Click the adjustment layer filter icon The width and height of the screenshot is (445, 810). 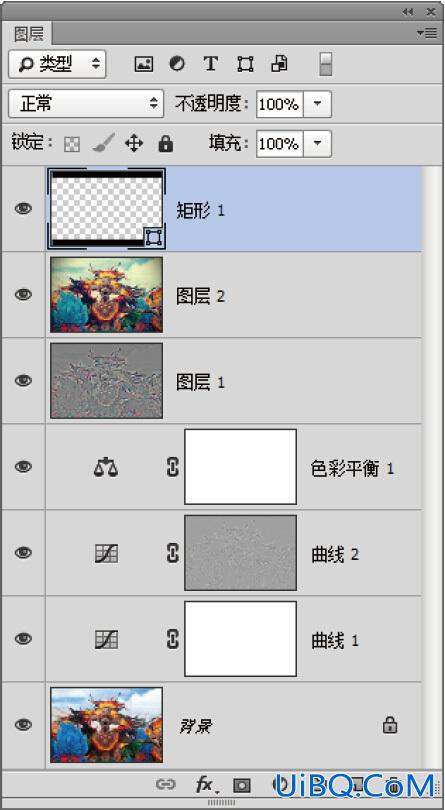(177, 64)
